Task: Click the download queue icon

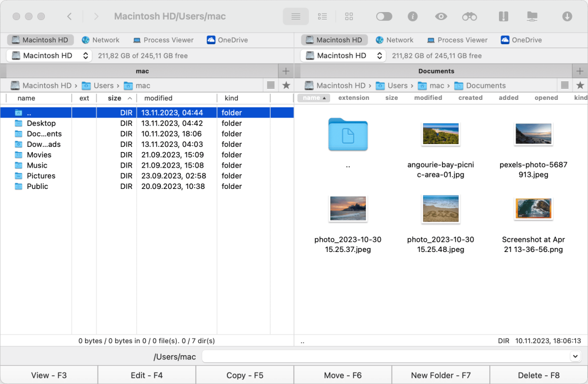Action: click(567, 17)
